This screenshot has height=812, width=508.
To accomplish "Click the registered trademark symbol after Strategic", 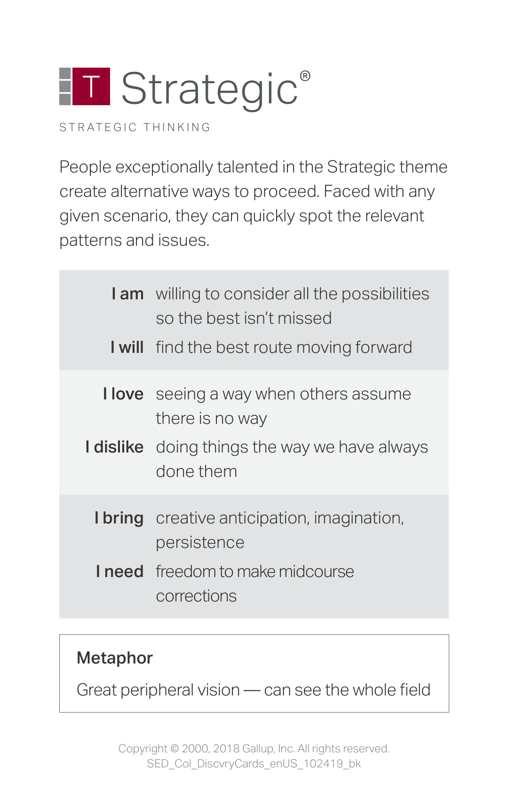I will pos(305,76).
